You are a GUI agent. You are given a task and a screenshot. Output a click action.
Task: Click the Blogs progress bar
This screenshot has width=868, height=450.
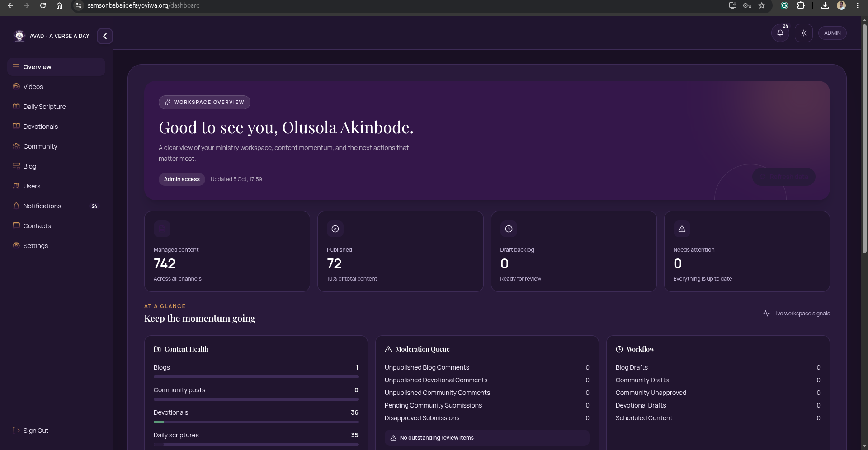click(x=256, y=377)
